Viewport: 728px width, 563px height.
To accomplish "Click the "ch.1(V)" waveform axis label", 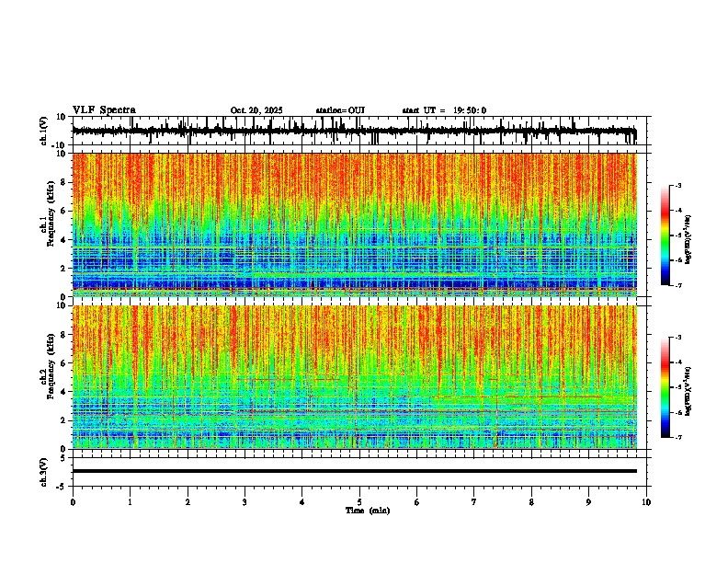I will pos(44,131).
